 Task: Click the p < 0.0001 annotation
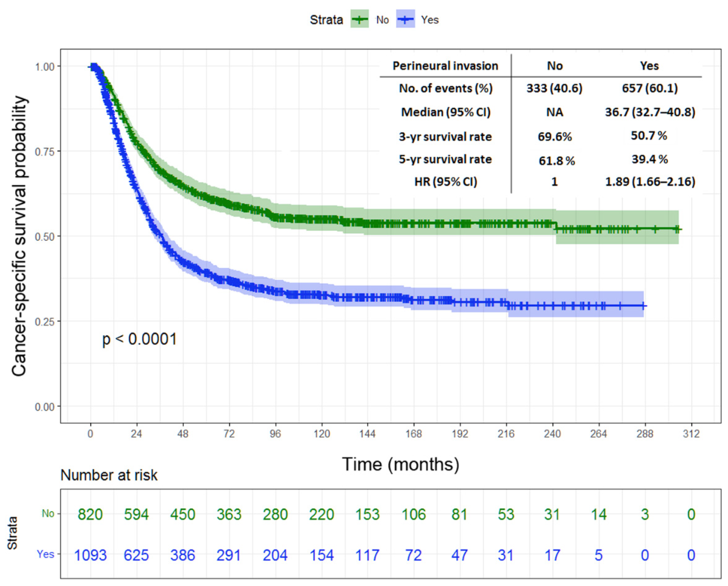coord(139,339)
